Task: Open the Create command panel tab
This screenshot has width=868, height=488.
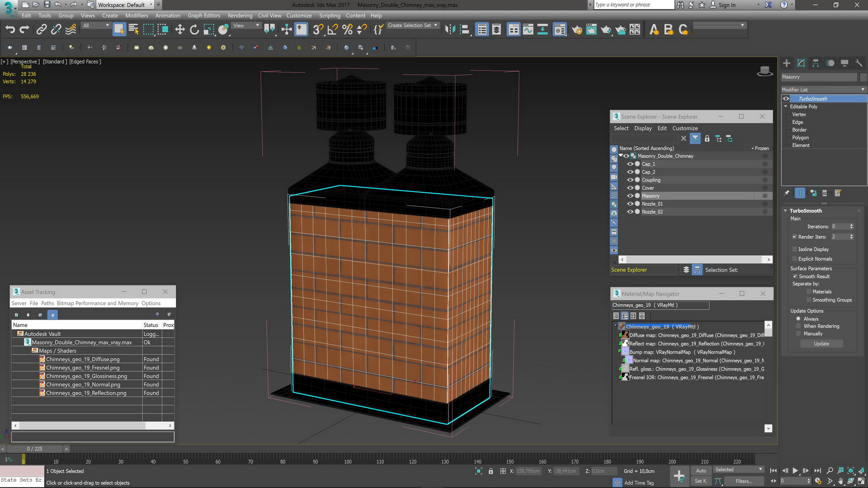Action: 787,63
